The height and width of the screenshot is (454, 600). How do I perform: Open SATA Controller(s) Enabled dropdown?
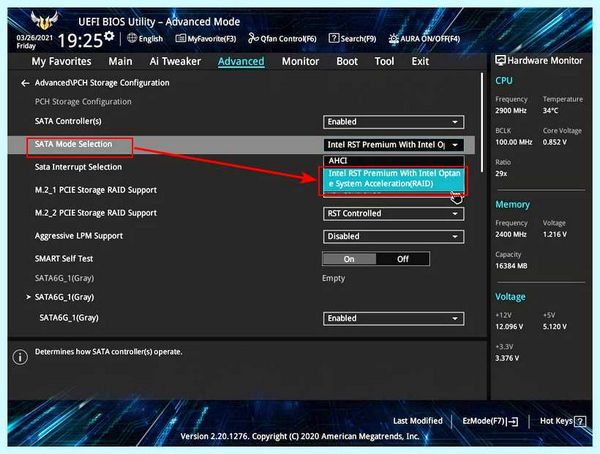tap(393, 122)
